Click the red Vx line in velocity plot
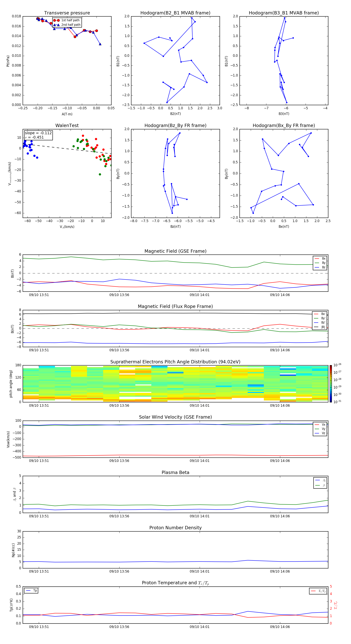351x644 pixels. click(175, 455)
